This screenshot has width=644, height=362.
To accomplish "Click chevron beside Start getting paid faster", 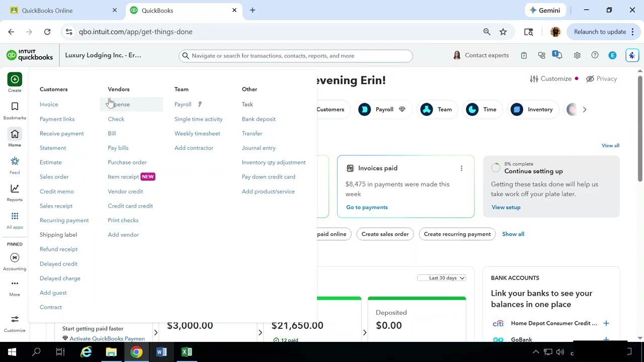I will tap(155, 332).
